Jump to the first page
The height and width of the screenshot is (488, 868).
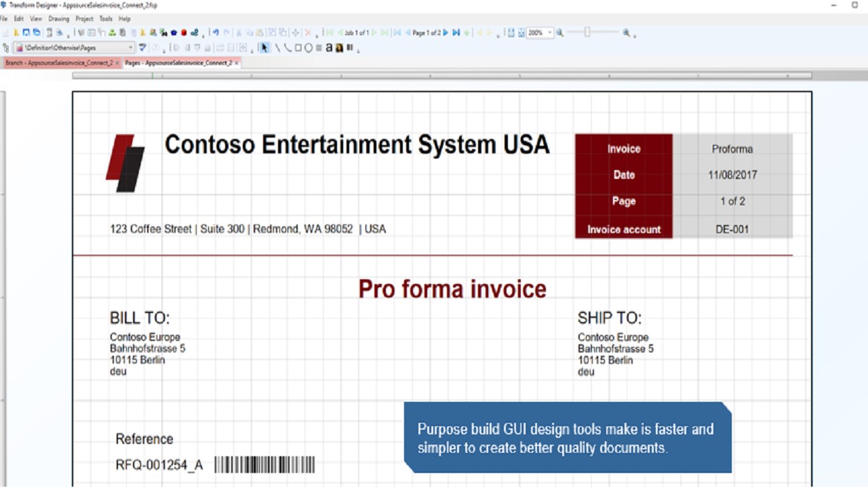point(397,33)
